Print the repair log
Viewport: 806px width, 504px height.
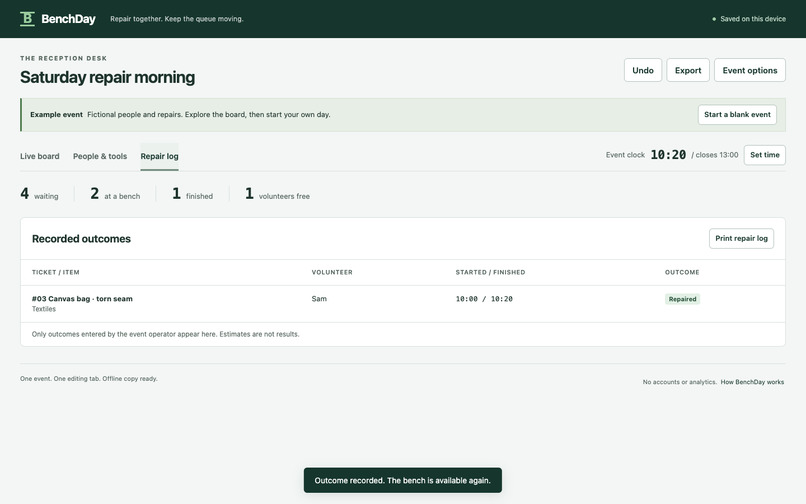click(x=741, y=238)
